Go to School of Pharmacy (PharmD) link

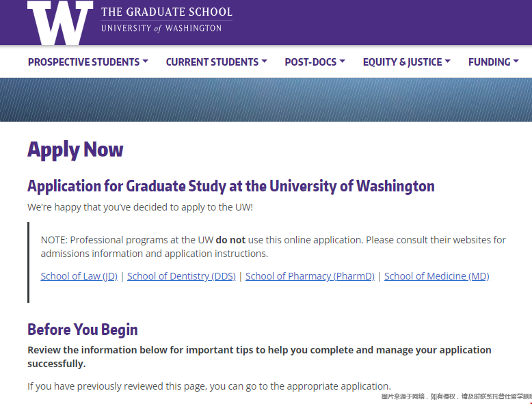(x=310, y=276)
